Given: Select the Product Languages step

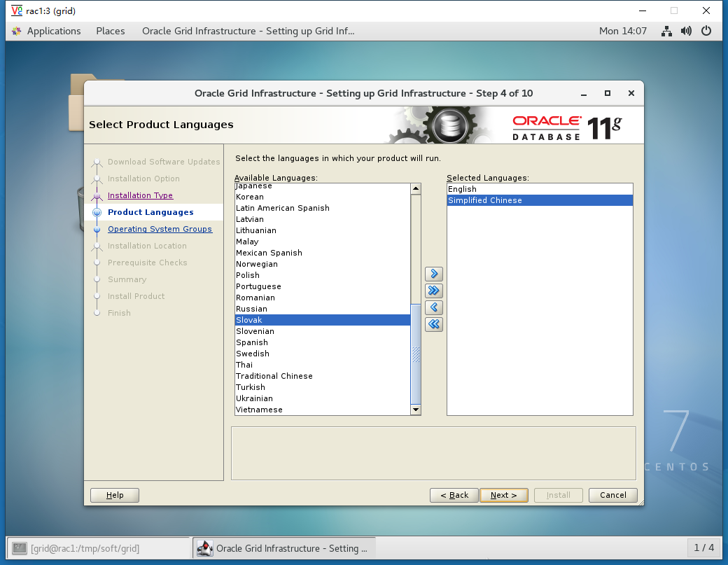Looking at the screenshot, I should 150,212.
